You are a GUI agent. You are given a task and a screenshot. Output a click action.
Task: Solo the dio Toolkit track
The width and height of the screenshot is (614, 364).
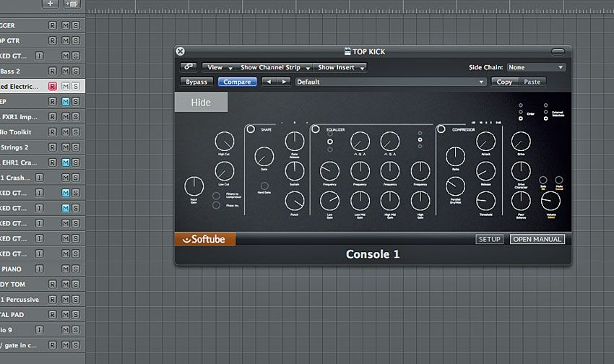click(x=76, y=132)
